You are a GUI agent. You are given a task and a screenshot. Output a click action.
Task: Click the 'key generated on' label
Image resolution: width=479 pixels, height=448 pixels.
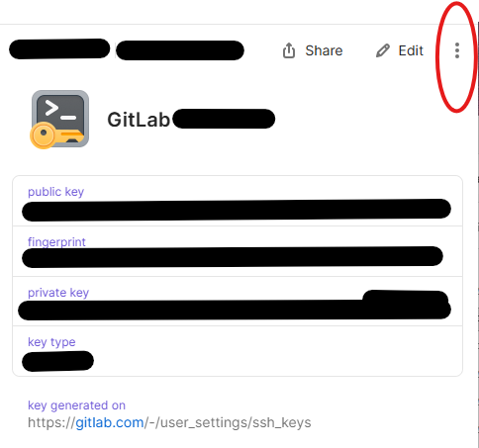pyautogui.click(x=76, y=405)
